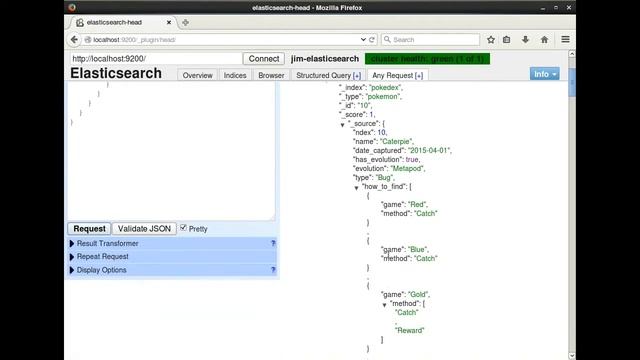The width and height of the screenshot is (640, 360).
Task: Expand the Display Options section
Action: (72, 270)
